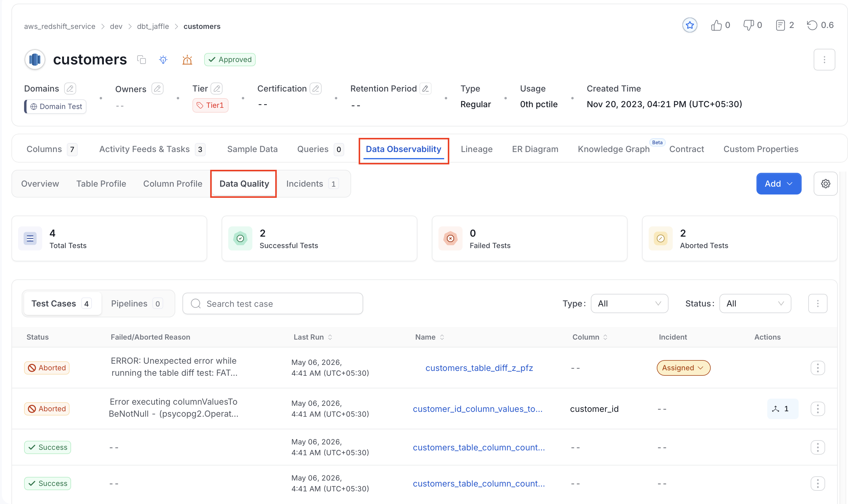The image size is (848, 504).
Task: Sort by the Last Run column
Action: [x=313, y=337]
